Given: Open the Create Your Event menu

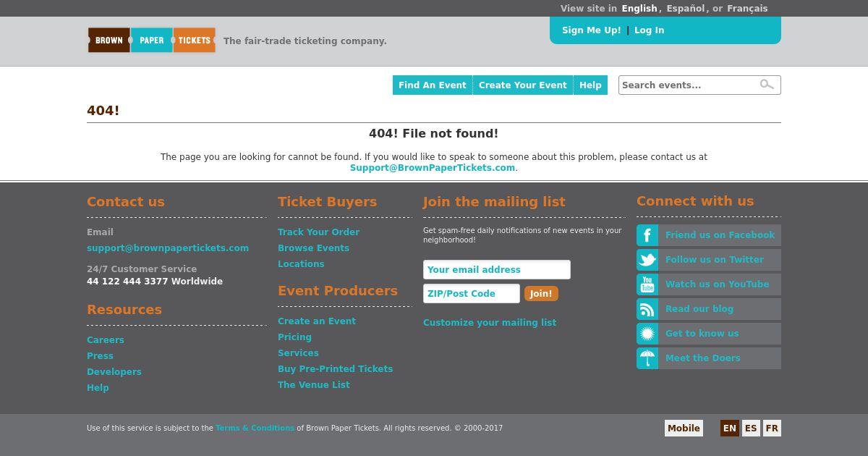Looking at the screenshot, I should [x=522, y=85].
